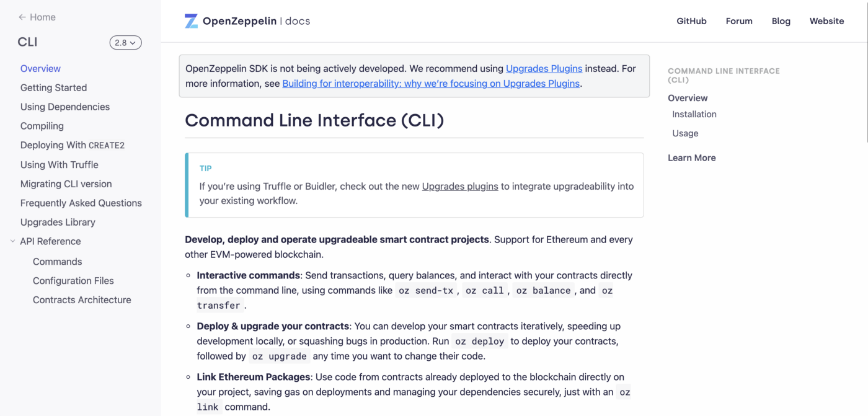The width and height of the screenshot is (868, 416).
Task: Visit the Website link in header
Action: [826, 21]
